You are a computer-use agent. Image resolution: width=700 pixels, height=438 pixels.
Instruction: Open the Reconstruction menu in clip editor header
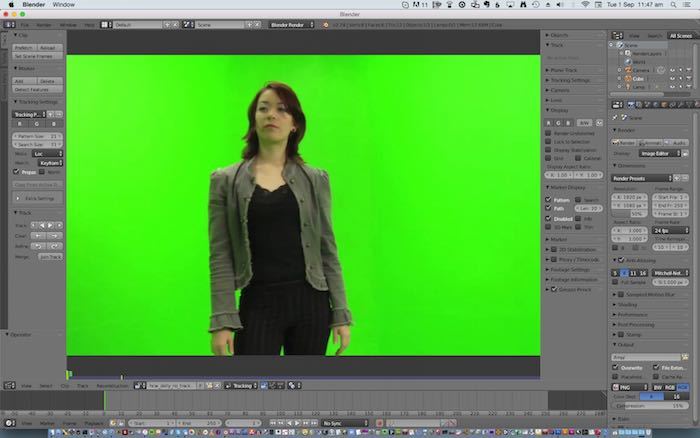(x=112, y=386)
